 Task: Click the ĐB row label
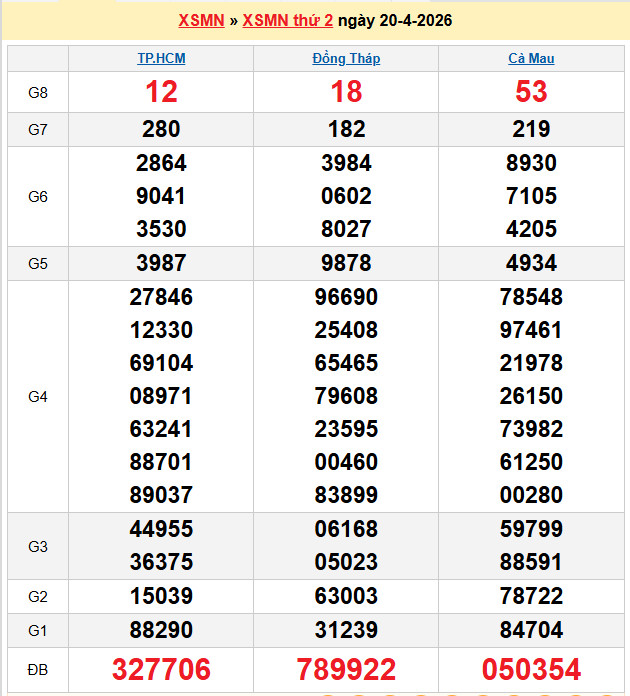pos(38,669)
